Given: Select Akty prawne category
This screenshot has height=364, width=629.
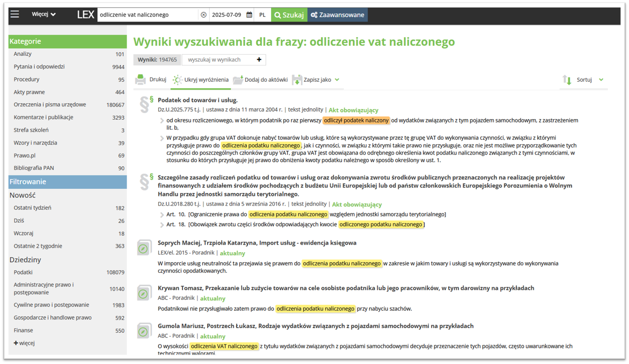Looking at the screenshot, I should (x=29, y=92).
